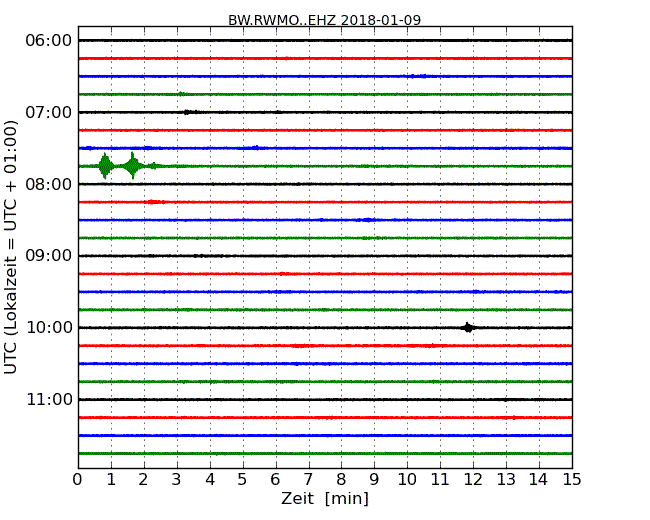Select x-axis tick label 8
Screen dimensions: 650x520
point(341,480)
